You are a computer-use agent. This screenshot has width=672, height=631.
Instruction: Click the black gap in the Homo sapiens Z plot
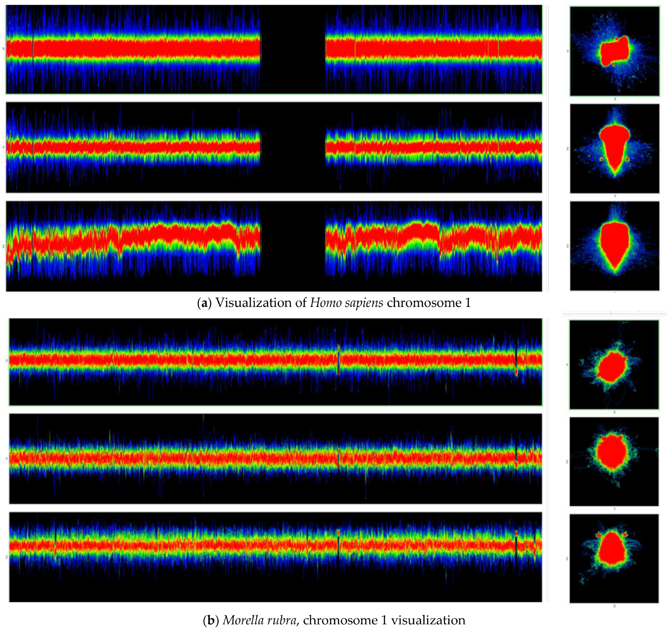point(293,246)
